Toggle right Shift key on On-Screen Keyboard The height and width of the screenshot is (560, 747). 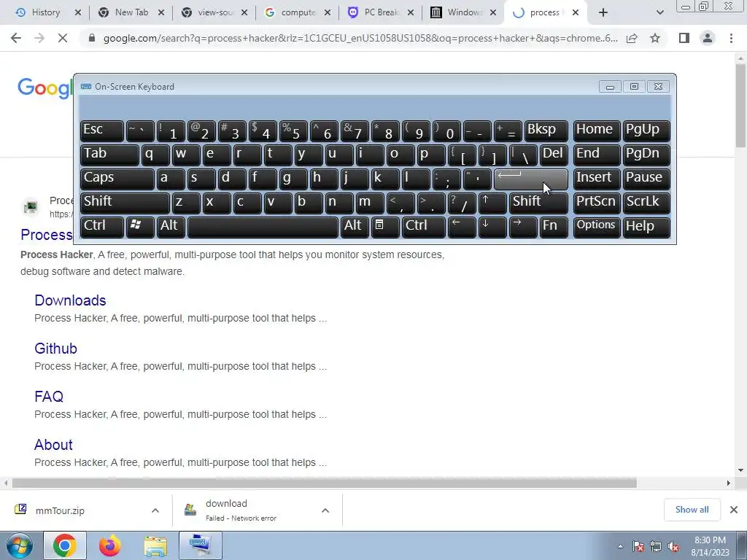tap(538, 203)
